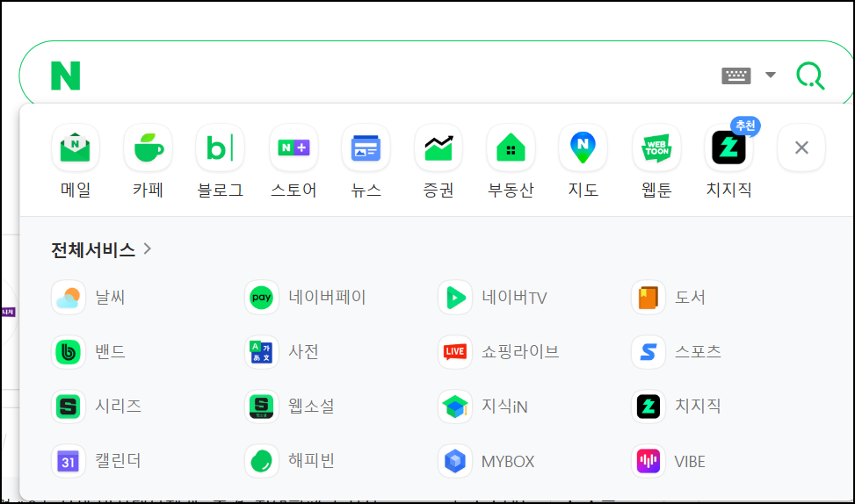The image size is (855, 504).
Task: Select the 사전 text label
Action: 303,351
